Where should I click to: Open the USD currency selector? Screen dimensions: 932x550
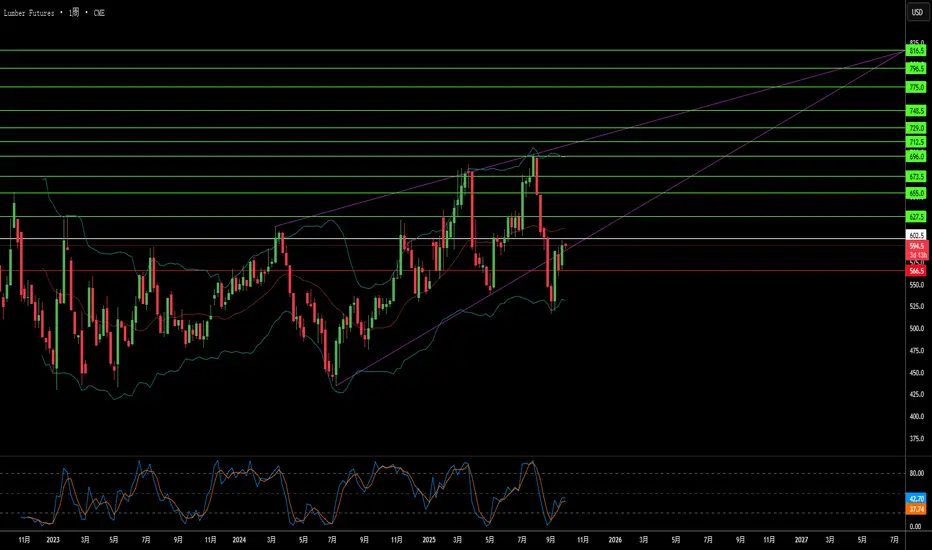coord(917,12)
